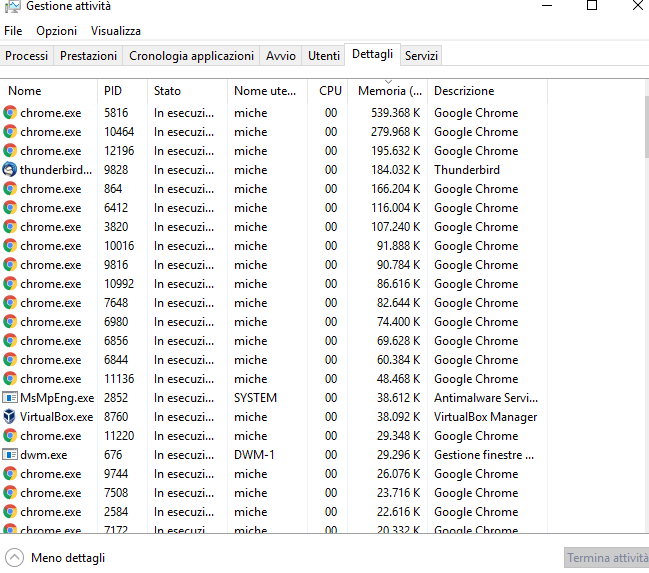Click the DWM-1 user name cell
The height and width of the screenshot is (573, 649).
click(x=254, y=455)
